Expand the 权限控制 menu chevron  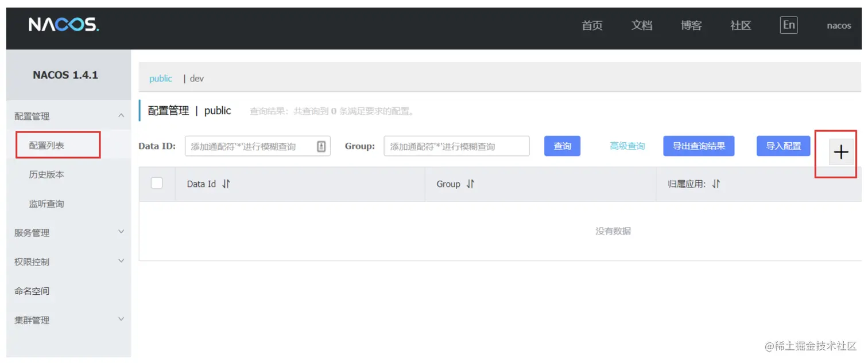pyautogui.click(x=121, y=261)
